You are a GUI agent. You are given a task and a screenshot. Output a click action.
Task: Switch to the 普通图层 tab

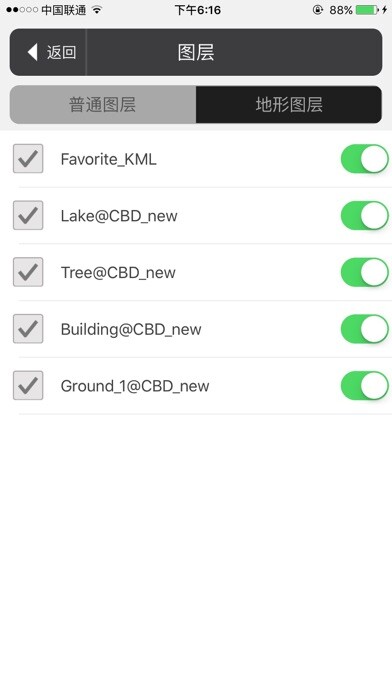click(x=103, y=104)
